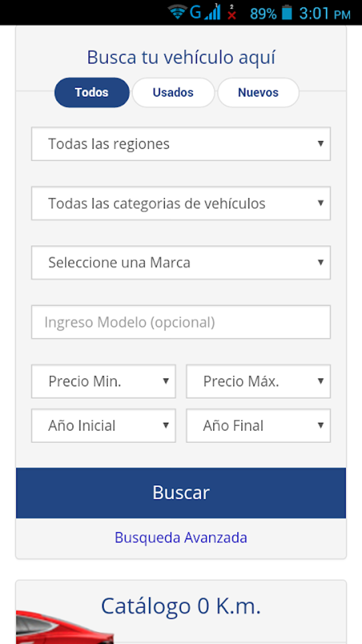
Task: Open the Todas las regiones dropdown
Action: [181, 144]
